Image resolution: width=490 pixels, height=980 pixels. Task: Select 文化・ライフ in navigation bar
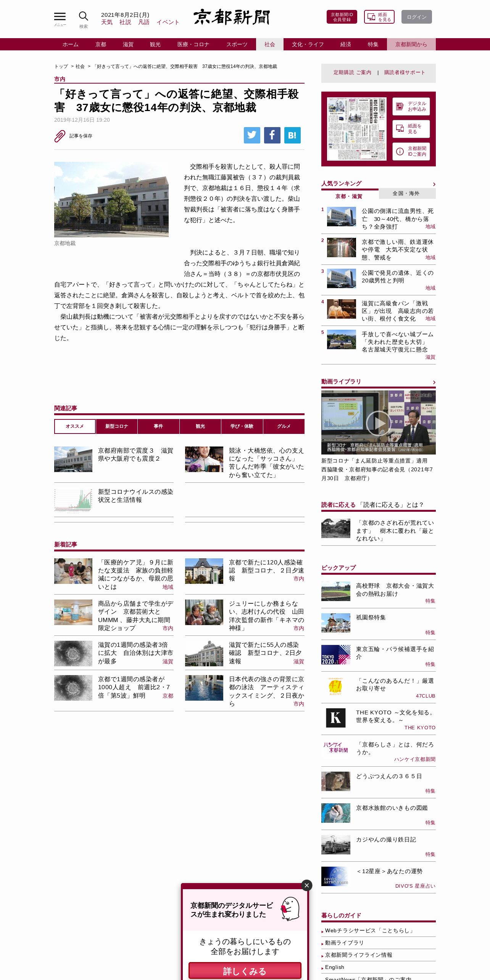pyautogui.click(x=308, y=44)
